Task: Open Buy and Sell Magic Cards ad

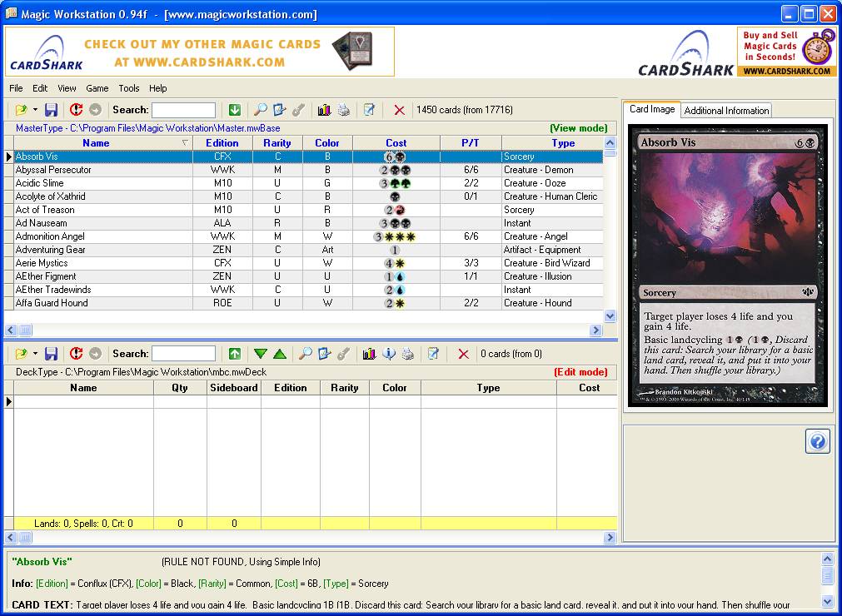Action: point(787,52)
